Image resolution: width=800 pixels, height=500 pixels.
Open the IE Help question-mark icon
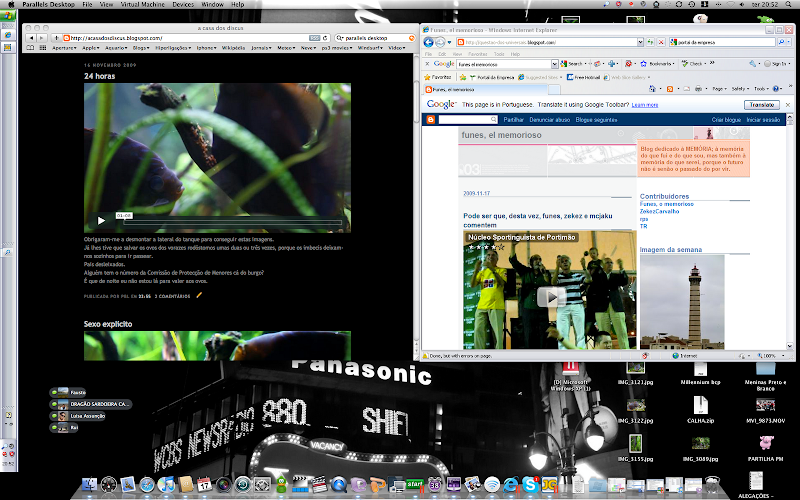[x=776, y=89]
